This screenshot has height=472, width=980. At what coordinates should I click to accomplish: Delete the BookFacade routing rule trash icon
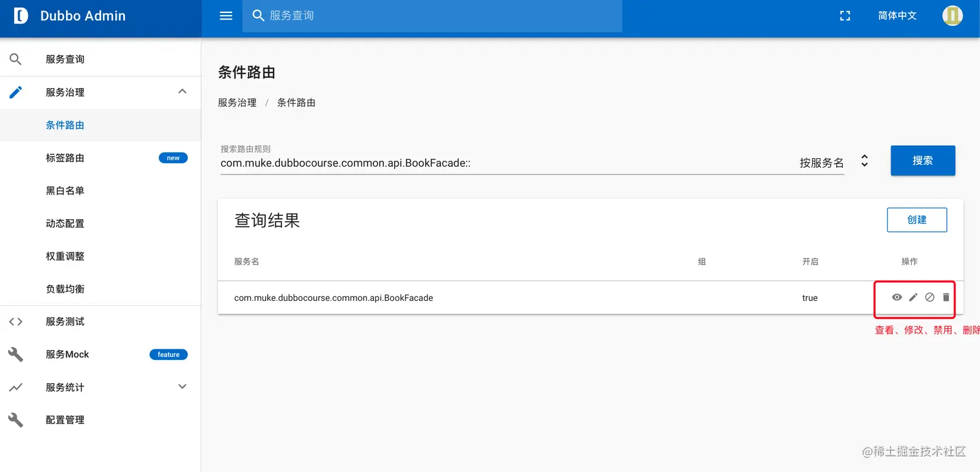point(946,297)
